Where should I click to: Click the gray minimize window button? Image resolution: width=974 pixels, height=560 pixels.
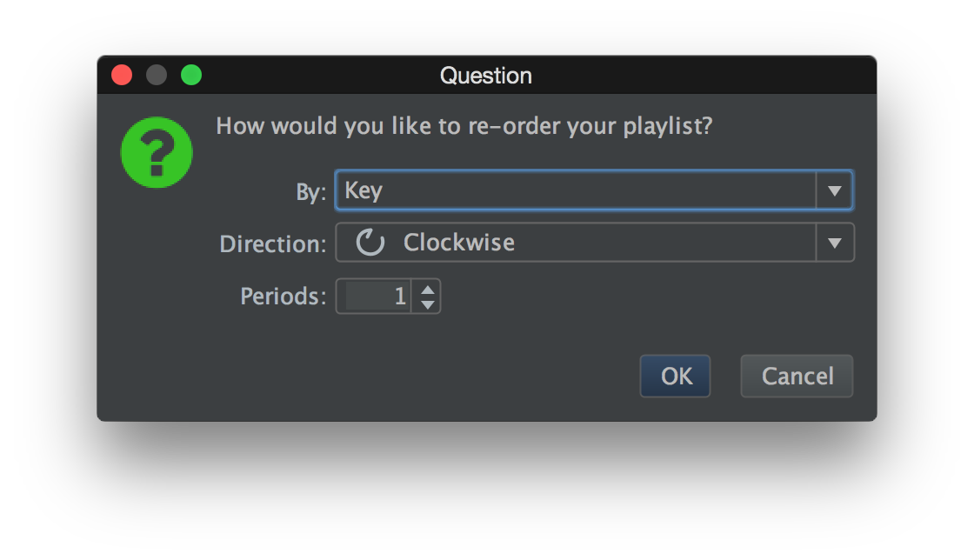point(157,76)
